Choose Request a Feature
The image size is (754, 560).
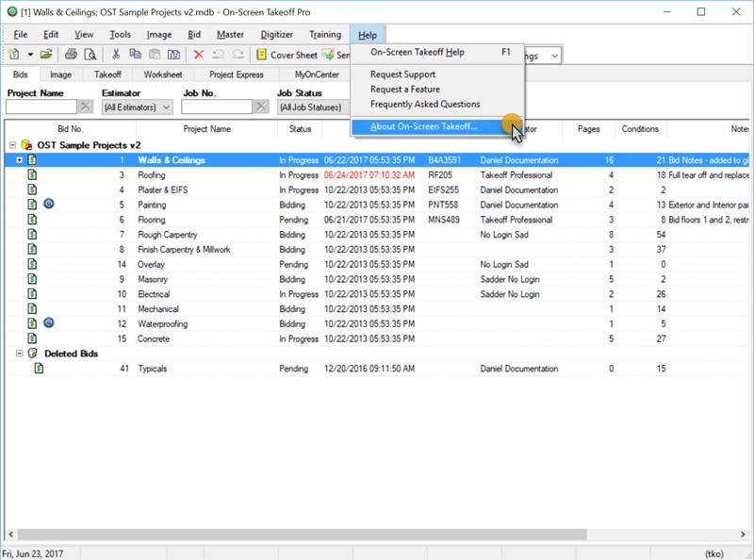(x=437, y=89)
